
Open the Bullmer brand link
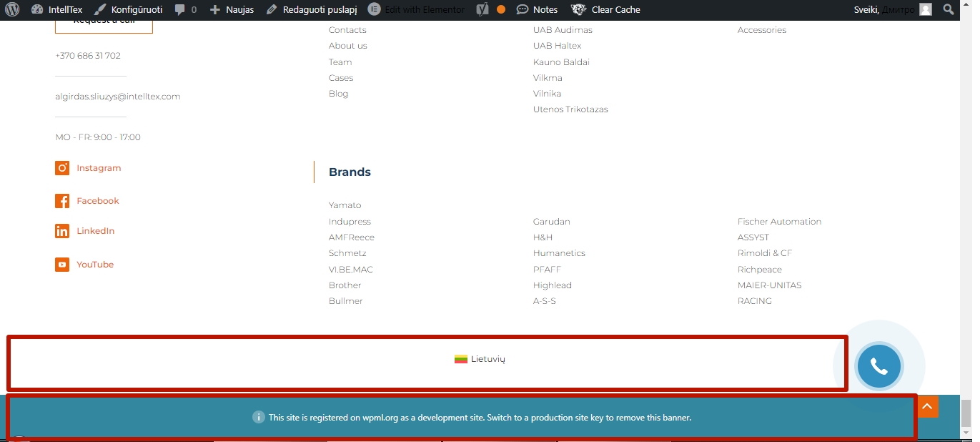[346, 301]
